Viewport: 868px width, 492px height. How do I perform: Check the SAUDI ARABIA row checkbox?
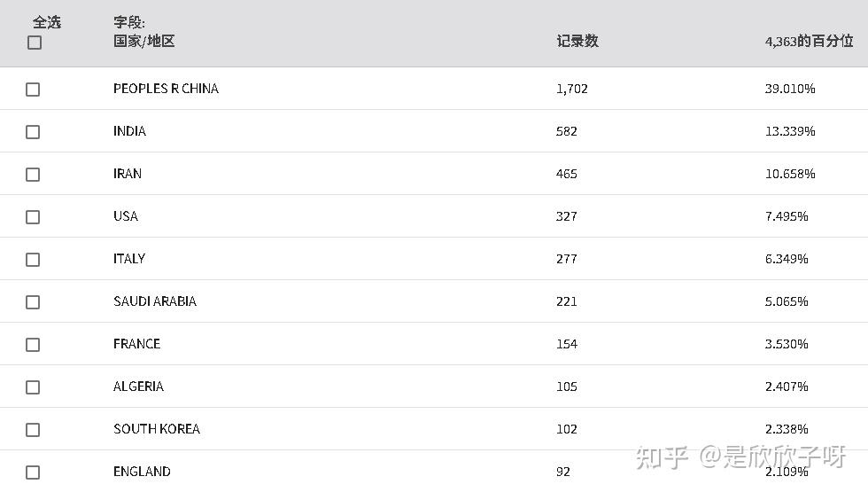tap(33, 302)
